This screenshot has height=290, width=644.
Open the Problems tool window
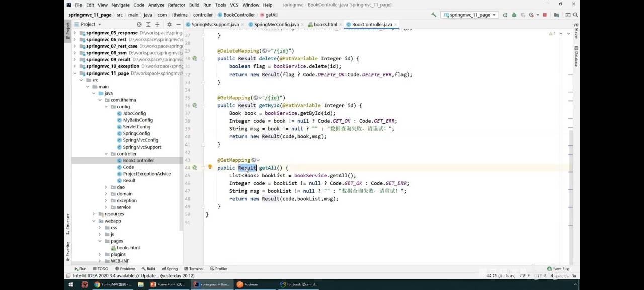125,269
